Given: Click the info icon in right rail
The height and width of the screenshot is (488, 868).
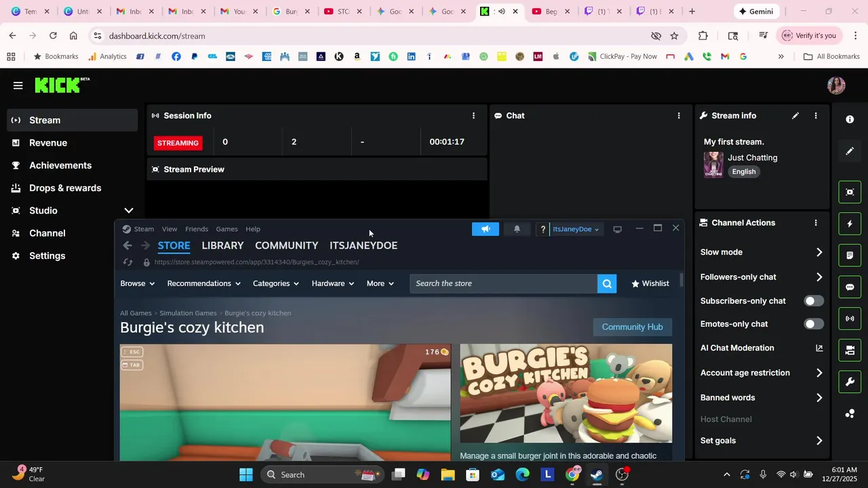Looking at the screenshot, I should click(x=850, y=119).
